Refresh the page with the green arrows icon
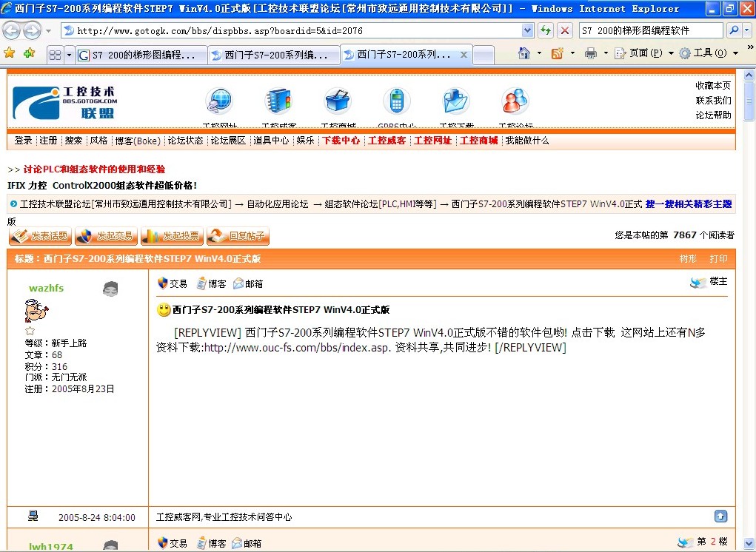 (x=546, y=31)
